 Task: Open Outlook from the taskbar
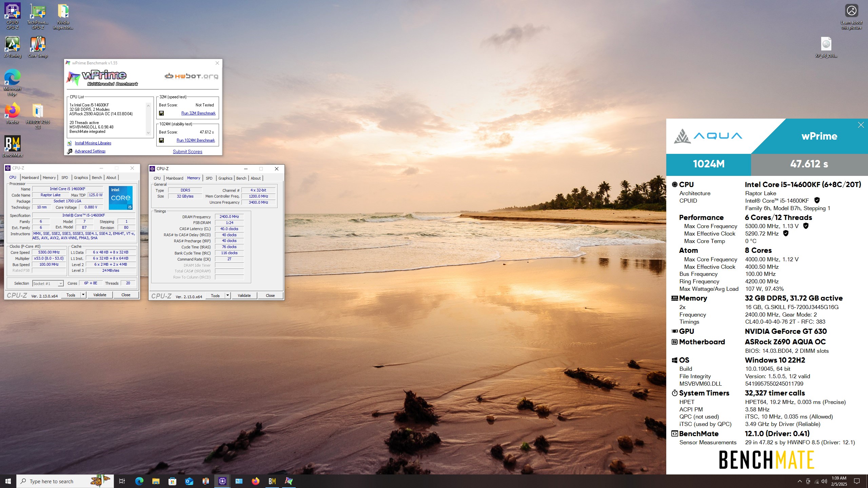[x=189, y=481]
